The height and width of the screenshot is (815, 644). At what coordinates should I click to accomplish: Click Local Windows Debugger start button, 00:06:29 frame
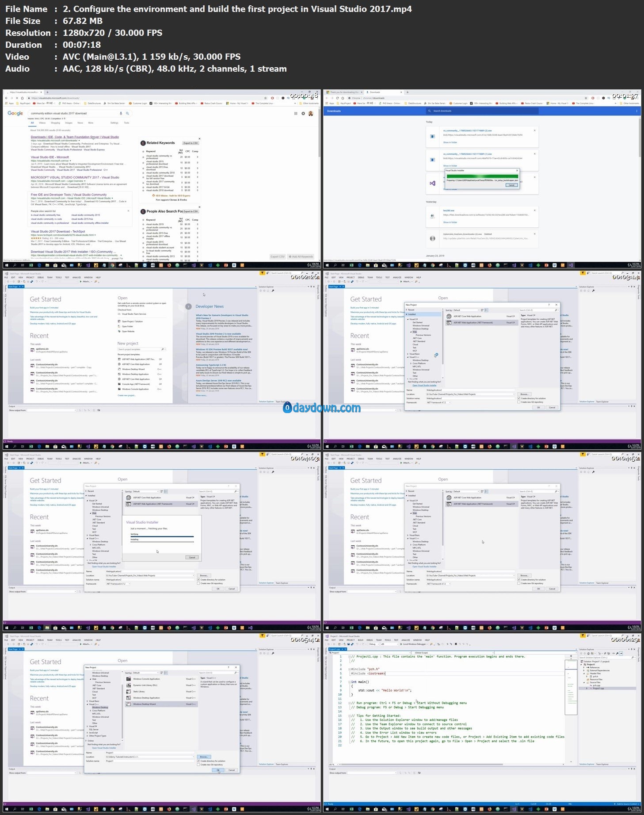414,644
